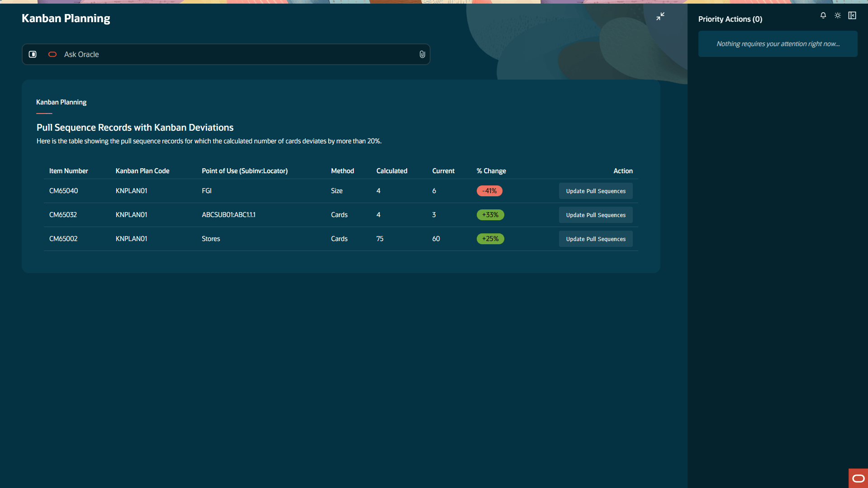Click the current value 6 for CM65040

(434, 191)
